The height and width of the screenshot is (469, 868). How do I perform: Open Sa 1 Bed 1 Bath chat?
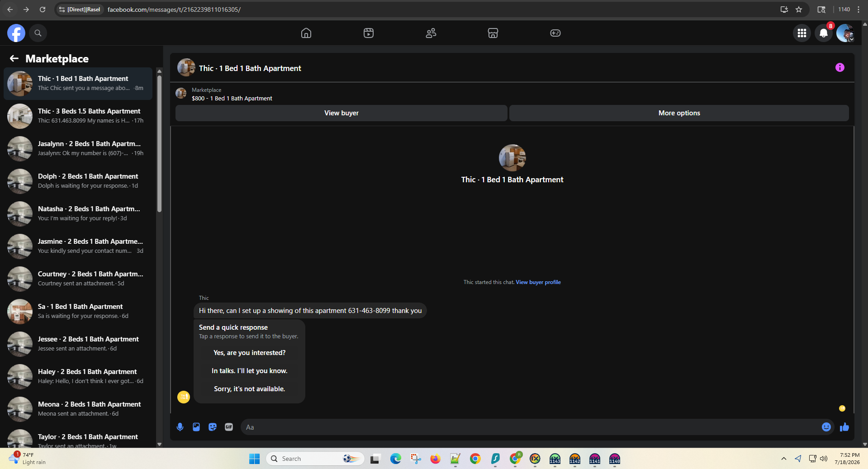pos(78,312)
